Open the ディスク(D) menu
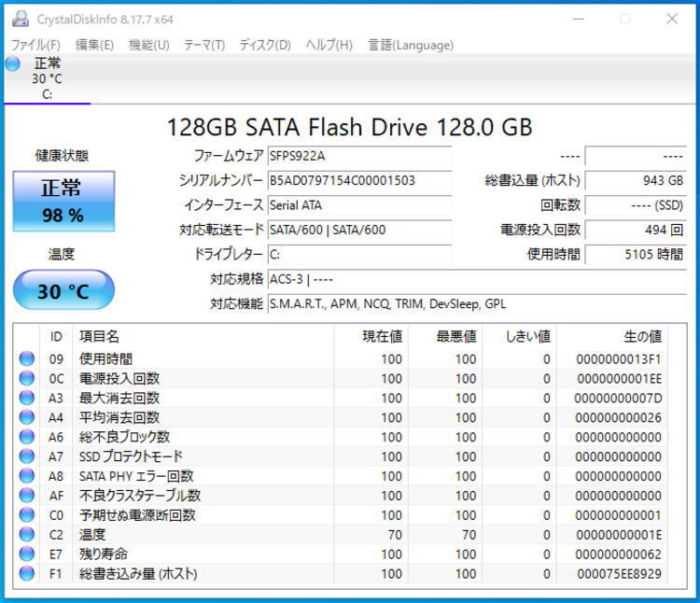The height and width of the screenshot is (603, 700). click(x=265, y=45)
